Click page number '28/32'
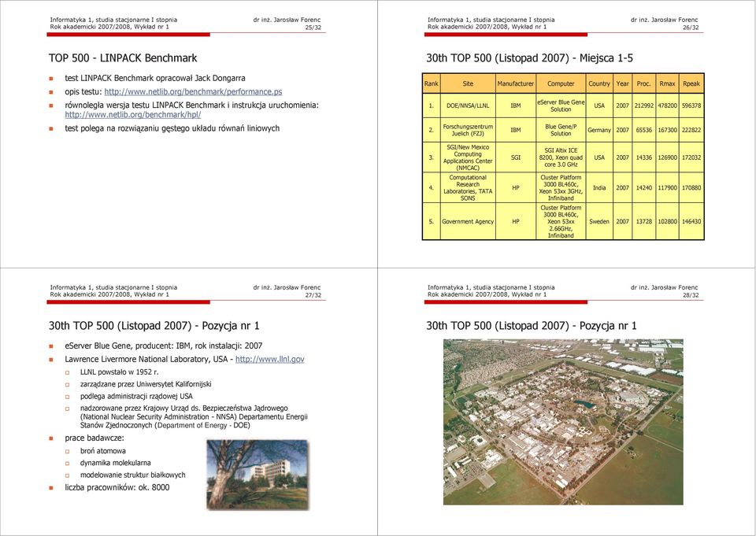The width and height of the screenshot is (756, 536). click(x=691, y=295)
